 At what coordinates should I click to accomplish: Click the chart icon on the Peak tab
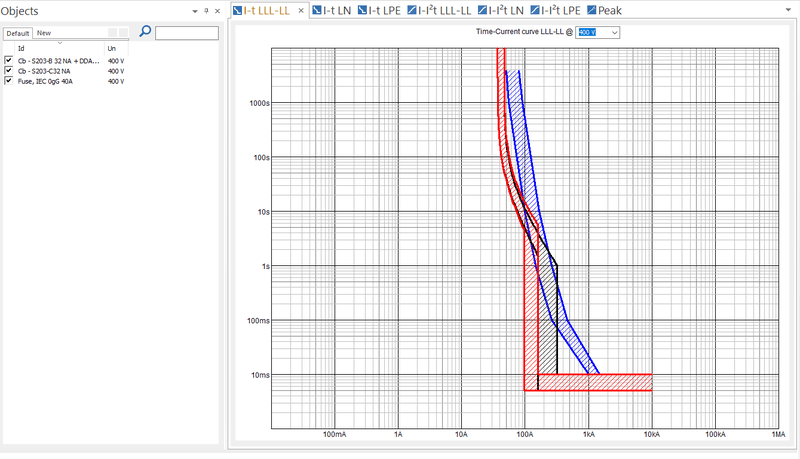pyautogui.click(x=592, y=10)
